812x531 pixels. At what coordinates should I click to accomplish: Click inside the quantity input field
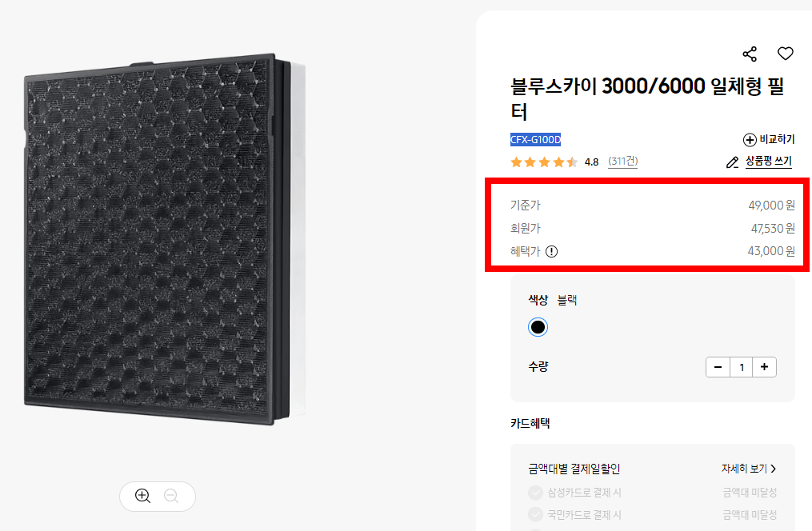(x=741, y=366)
